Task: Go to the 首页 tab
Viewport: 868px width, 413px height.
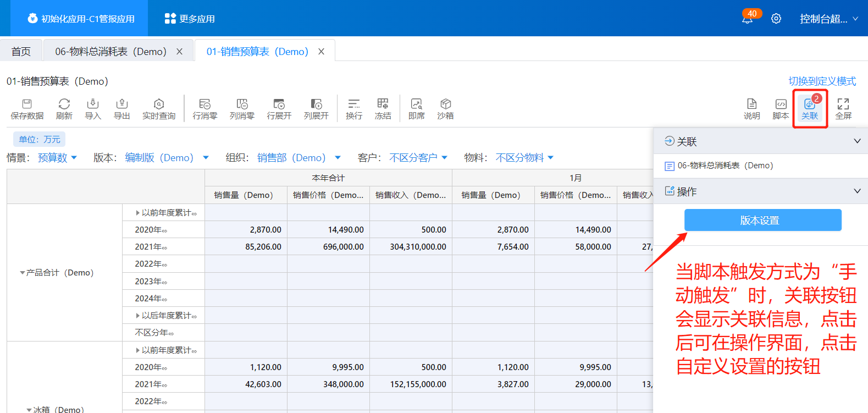Action: [x=21, y=51]
